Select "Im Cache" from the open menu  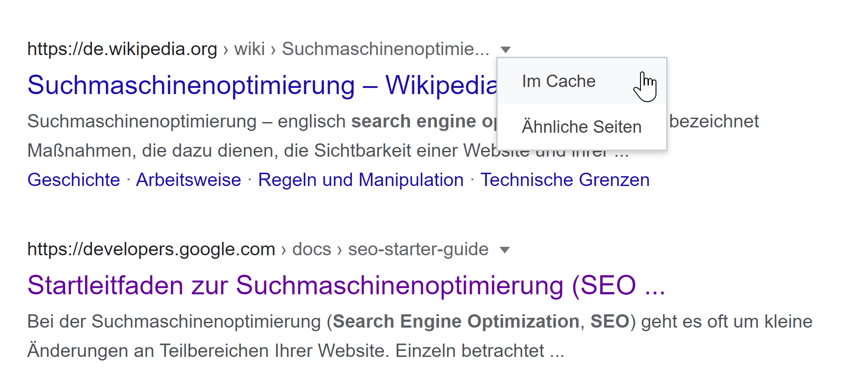click(x=558, y=81)
